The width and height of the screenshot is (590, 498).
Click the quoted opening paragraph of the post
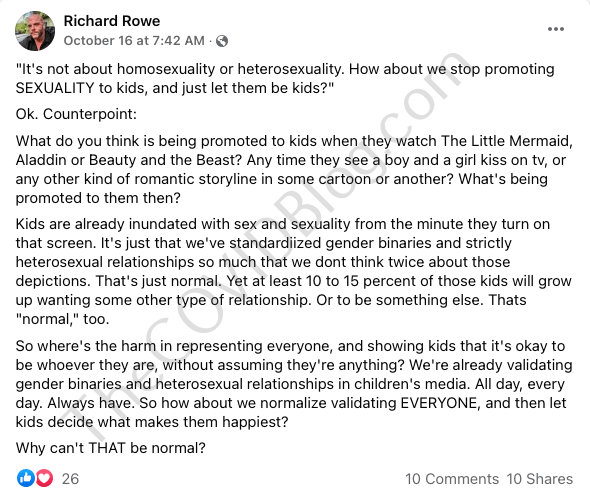(285, 78)
